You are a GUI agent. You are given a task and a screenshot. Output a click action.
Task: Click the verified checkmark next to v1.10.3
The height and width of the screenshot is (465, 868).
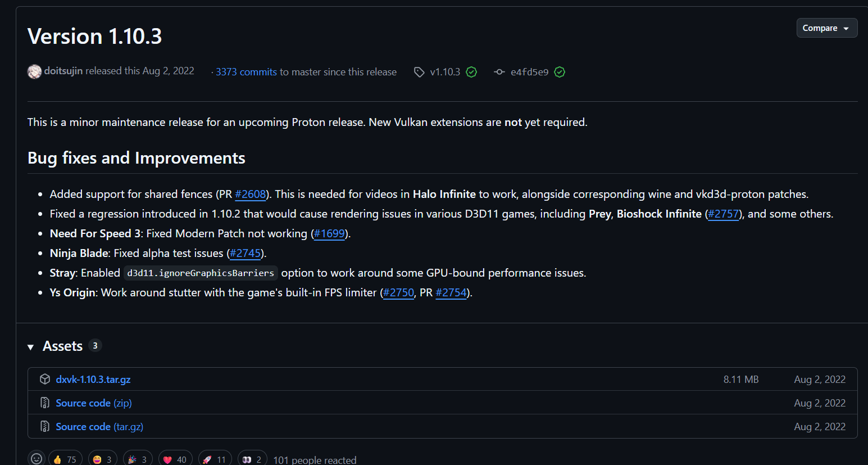point(472,72)
